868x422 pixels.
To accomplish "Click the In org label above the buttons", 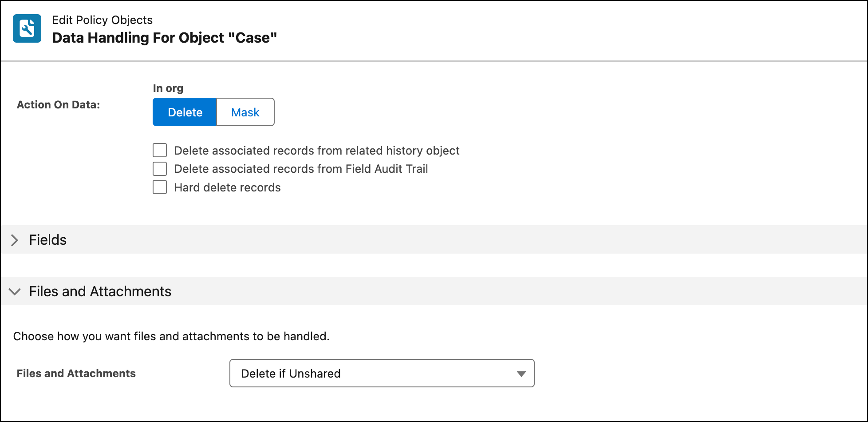I will 168,88.
